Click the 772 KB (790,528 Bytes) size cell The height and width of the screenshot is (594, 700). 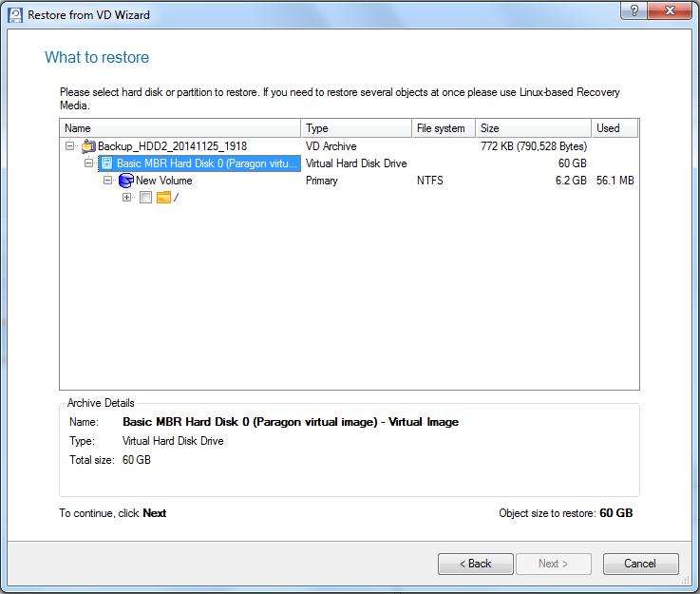click(x=534, y=146)
